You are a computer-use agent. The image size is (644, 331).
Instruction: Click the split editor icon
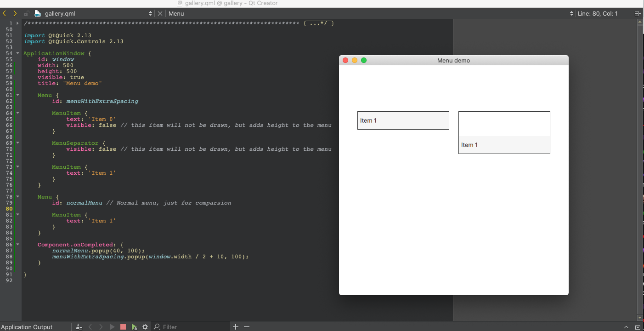[638, 13]
